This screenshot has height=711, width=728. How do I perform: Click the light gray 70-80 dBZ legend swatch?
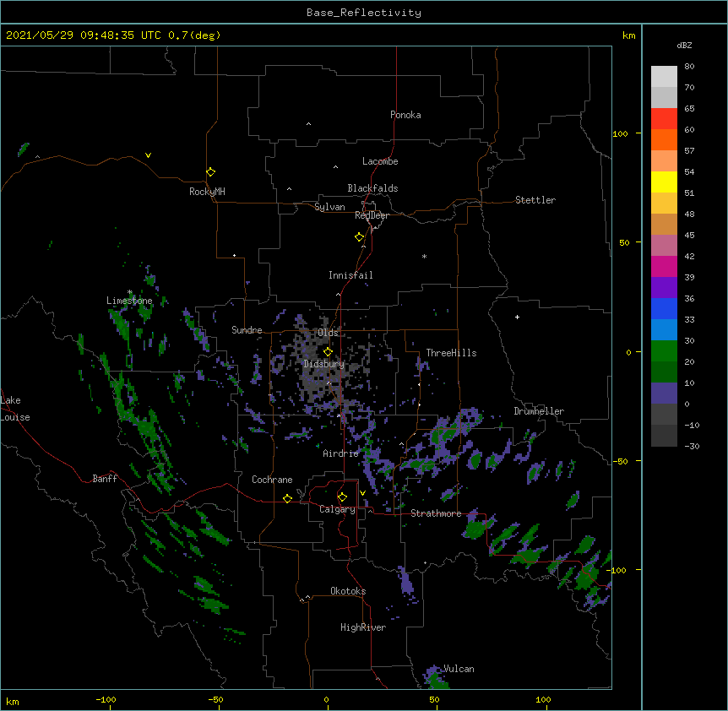coord(664,77)
